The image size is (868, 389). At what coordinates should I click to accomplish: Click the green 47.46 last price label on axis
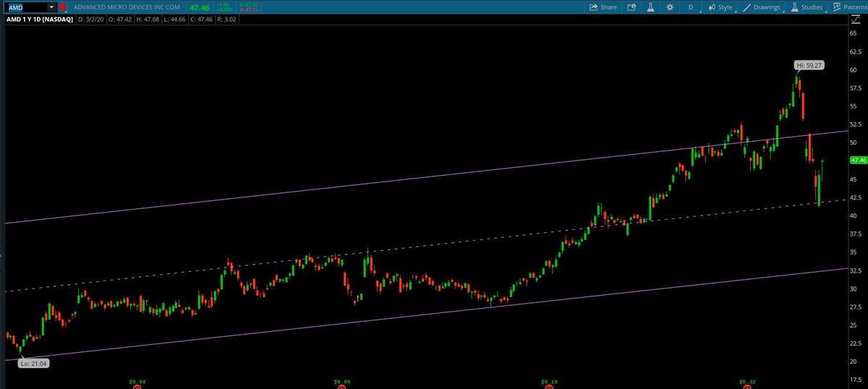coord(858,161)
